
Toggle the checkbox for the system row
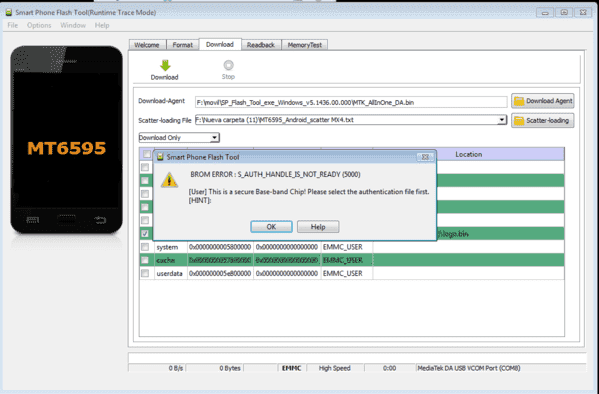145,247
